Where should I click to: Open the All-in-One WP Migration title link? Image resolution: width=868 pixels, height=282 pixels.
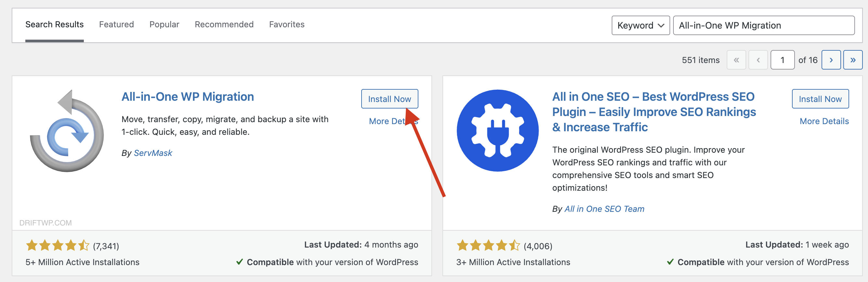188,97
